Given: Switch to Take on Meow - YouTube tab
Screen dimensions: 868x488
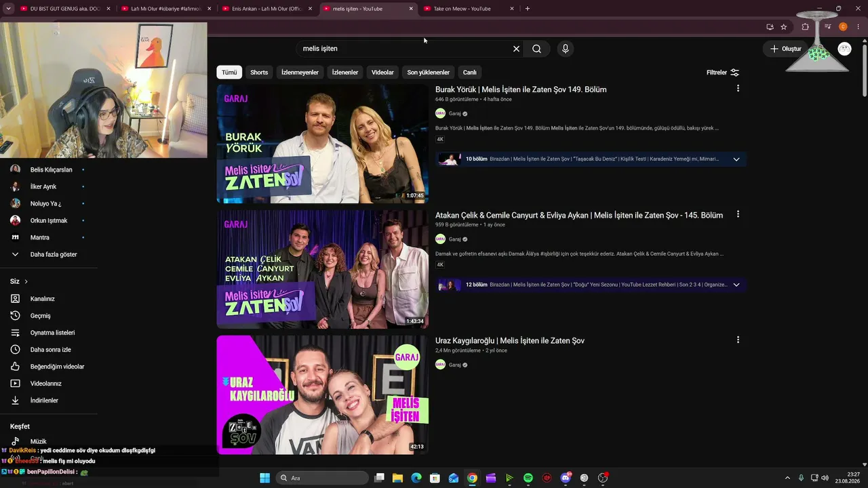Looking at the screenshot, I should point(469,9).
